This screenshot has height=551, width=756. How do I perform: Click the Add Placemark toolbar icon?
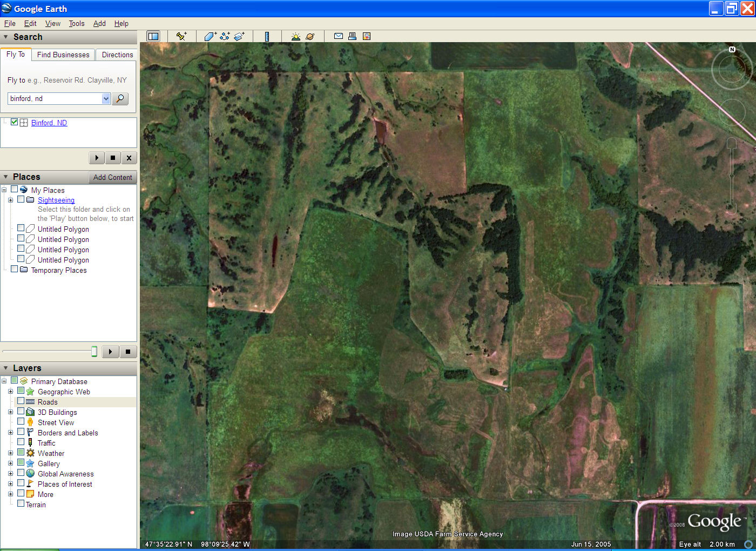click(181, 36)
